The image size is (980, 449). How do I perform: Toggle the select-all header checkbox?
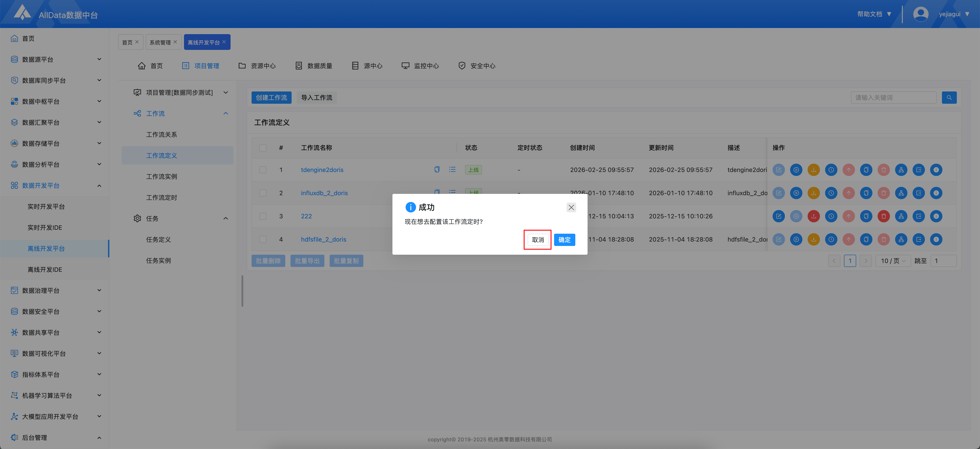(x=263, y=148)
